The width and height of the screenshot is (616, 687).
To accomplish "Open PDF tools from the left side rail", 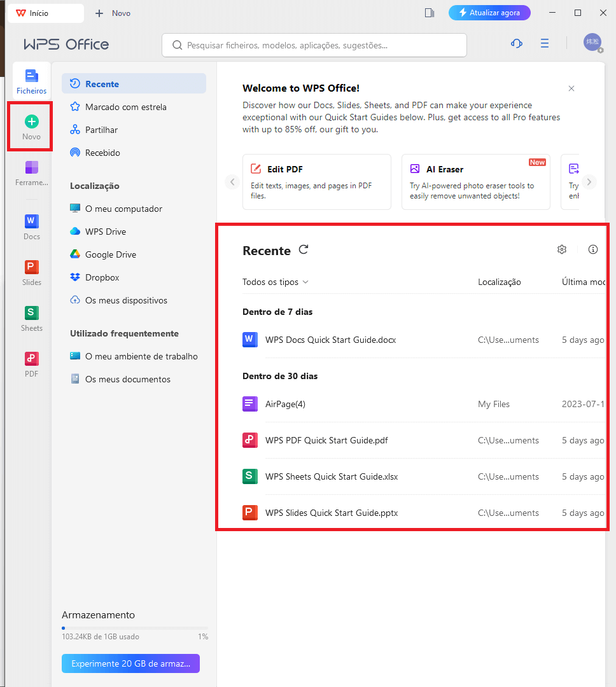I will tap(31, 363).
